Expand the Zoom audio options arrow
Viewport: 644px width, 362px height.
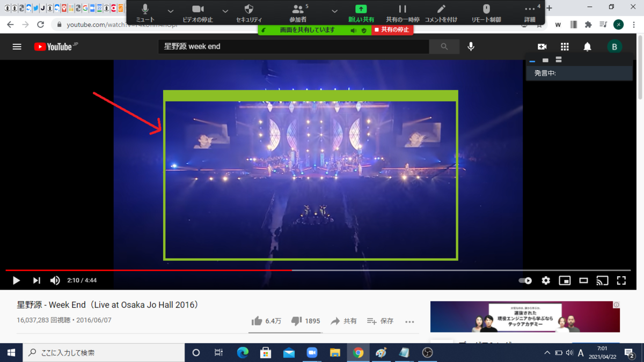[171, 11]
